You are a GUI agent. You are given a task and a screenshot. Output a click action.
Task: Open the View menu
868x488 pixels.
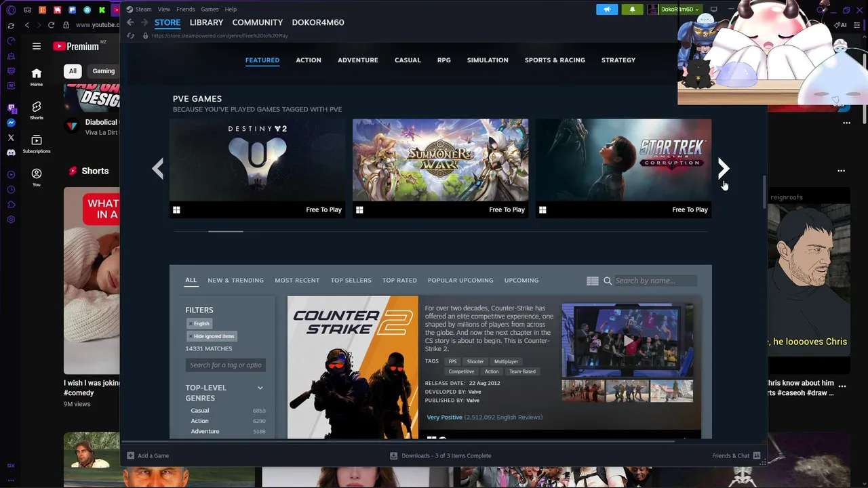pyautogui.click(x=164, y=9)
